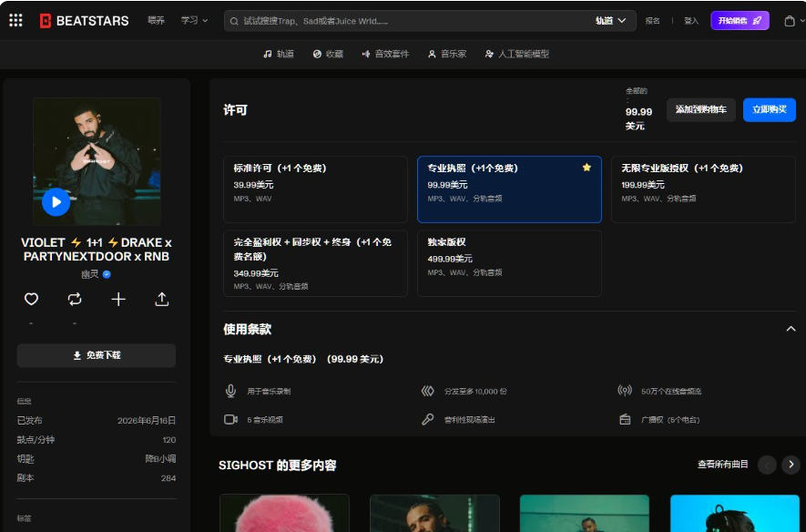Click the 收藏 collections icon
The image size is (806, 532).
pyautogui.click(x=317, y=54)
